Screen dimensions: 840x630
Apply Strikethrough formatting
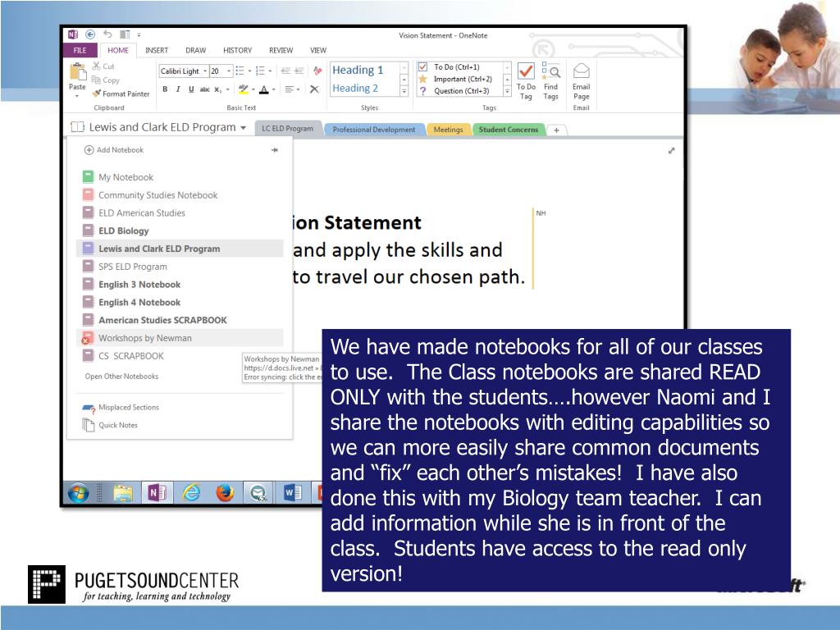[x=204, y=89]
